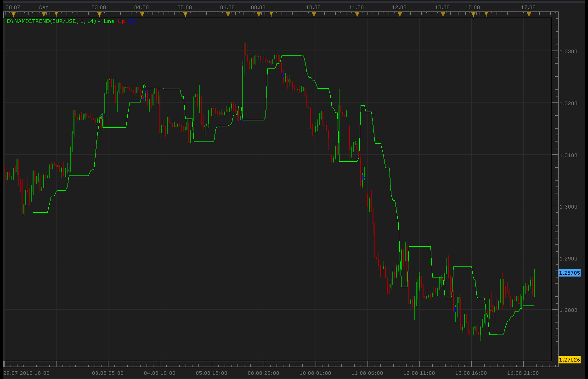Click the green 'Line' legend entry
This screenshot has width=588, height=379.
(x=109, y=21)
